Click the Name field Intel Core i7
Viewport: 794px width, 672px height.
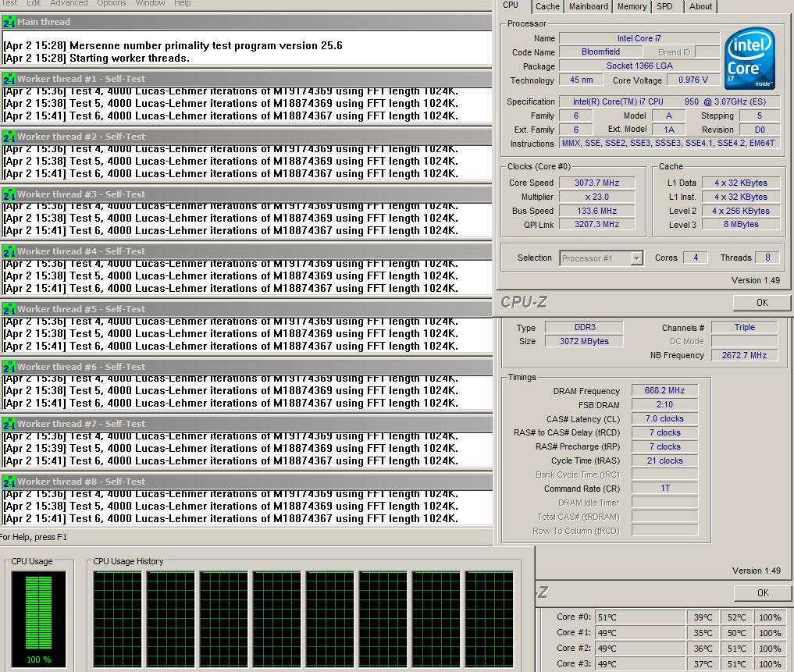639,38
